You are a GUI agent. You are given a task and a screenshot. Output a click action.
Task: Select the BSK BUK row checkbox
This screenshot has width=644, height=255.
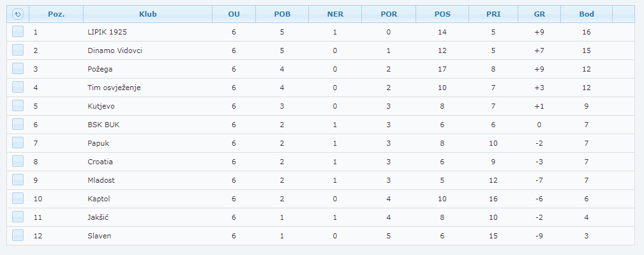point(18,124)
